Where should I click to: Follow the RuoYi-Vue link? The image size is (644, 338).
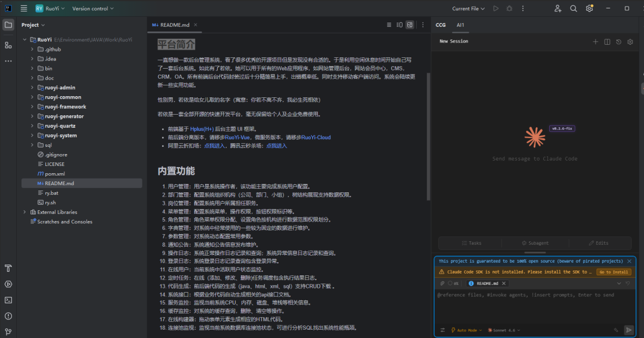point(237,137)
